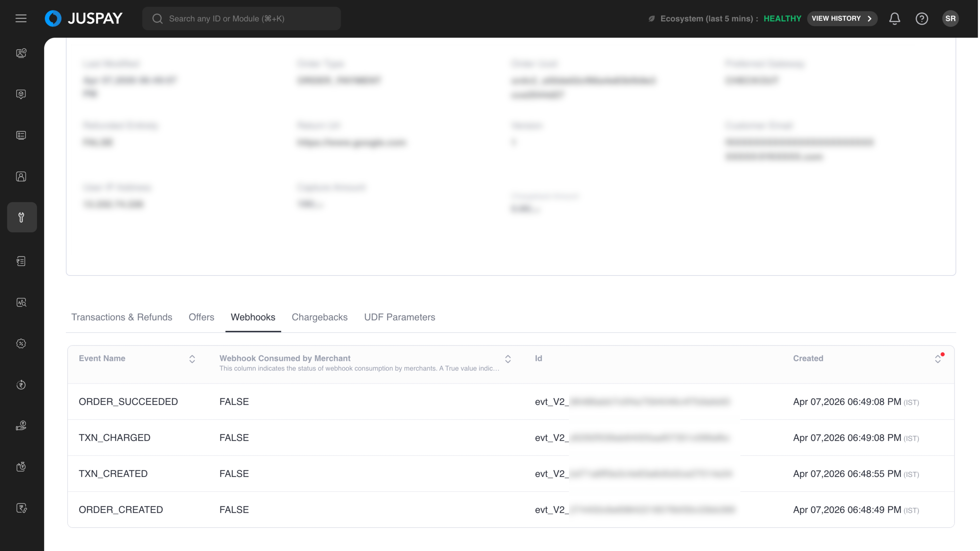The image size is (980, 551).
Task: Open the notifications bell
Action: 894,18
